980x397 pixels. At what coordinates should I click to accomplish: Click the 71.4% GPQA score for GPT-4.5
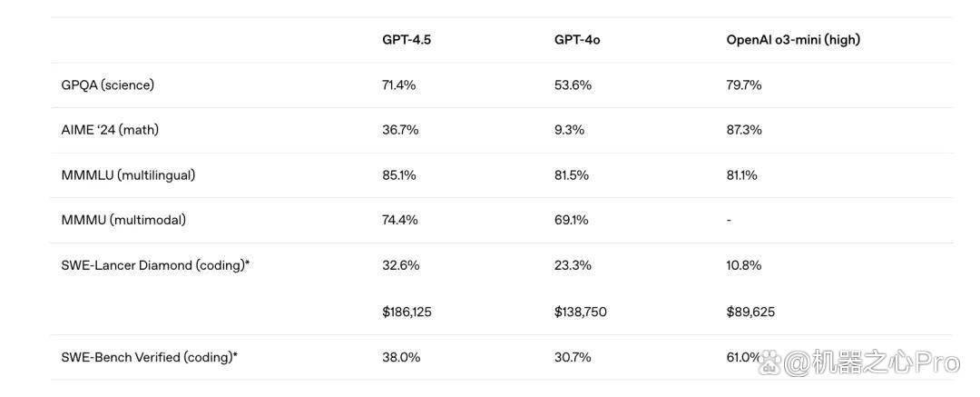tap(398, 85)
